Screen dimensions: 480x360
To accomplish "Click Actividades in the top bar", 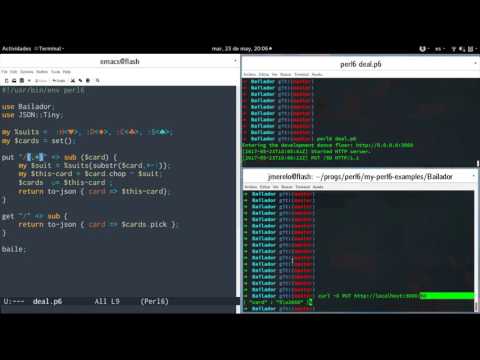I will 16,49.
